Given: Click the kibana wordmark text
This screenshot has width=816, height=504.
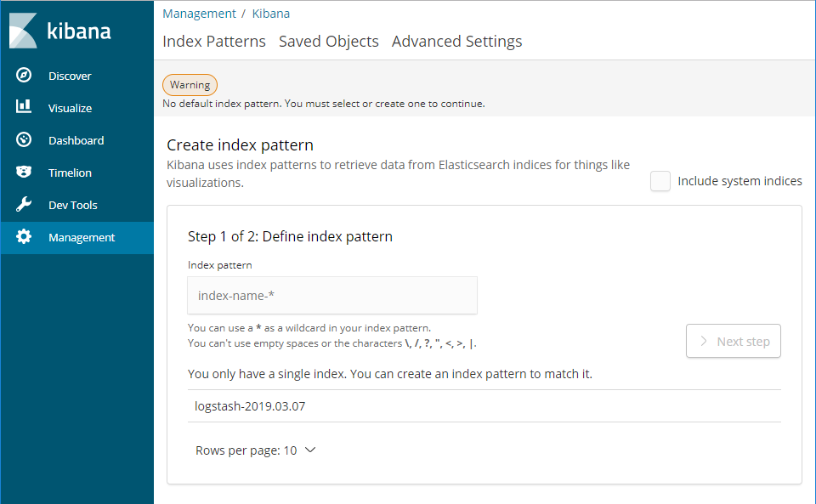Looking at the screenshot, I should click(x=79, y=31).
